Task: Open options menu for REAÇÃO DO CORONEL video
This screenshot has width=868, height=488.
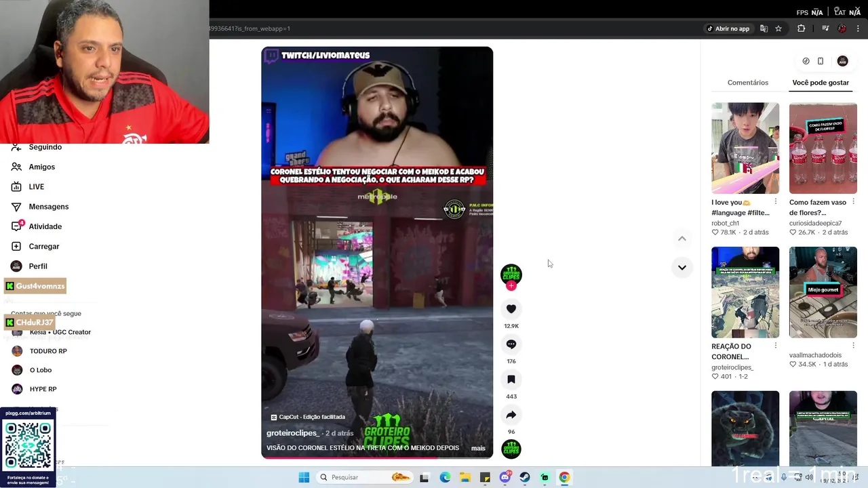Action: [776, 346]
